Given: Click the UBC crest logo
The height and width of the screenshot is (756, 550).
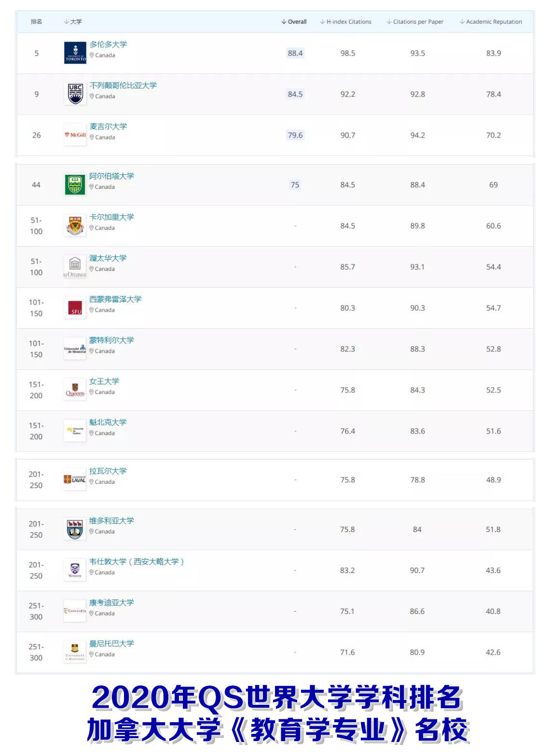Looking at the screenshot, I should click(x=75, y=94).
